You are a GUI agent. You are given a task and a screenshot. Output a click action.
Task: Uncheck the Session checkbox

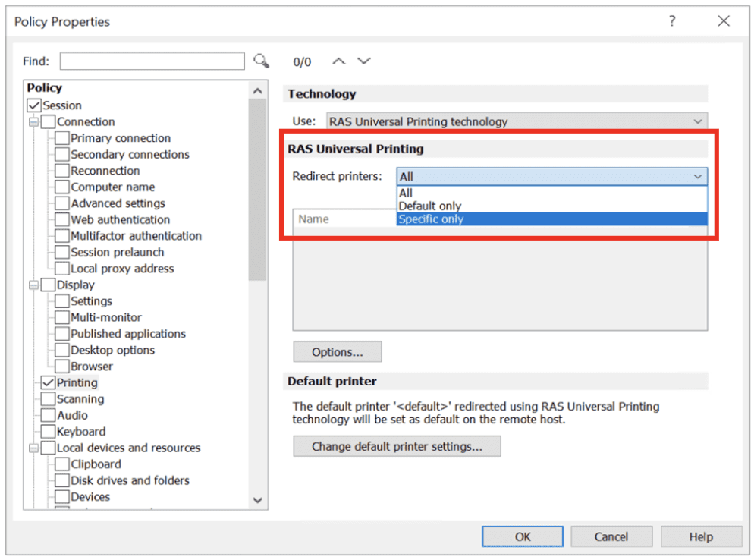pyautogui.click(x=34, y=105)
